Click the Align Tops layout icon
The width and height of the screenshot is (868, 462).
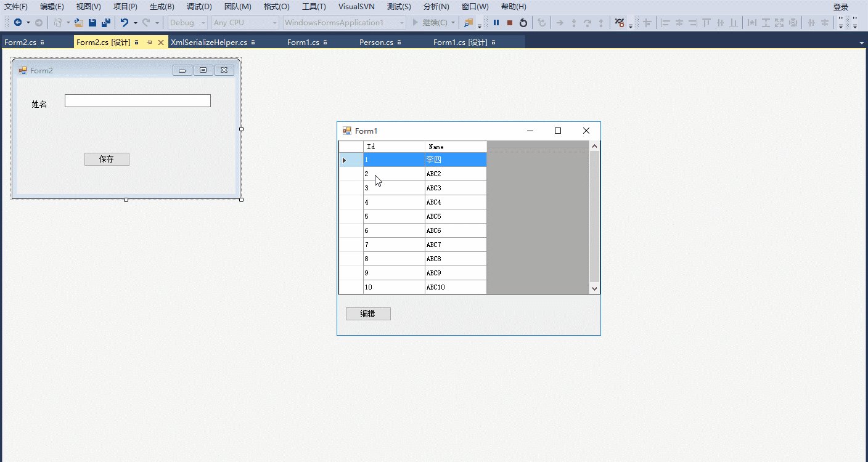706,23
